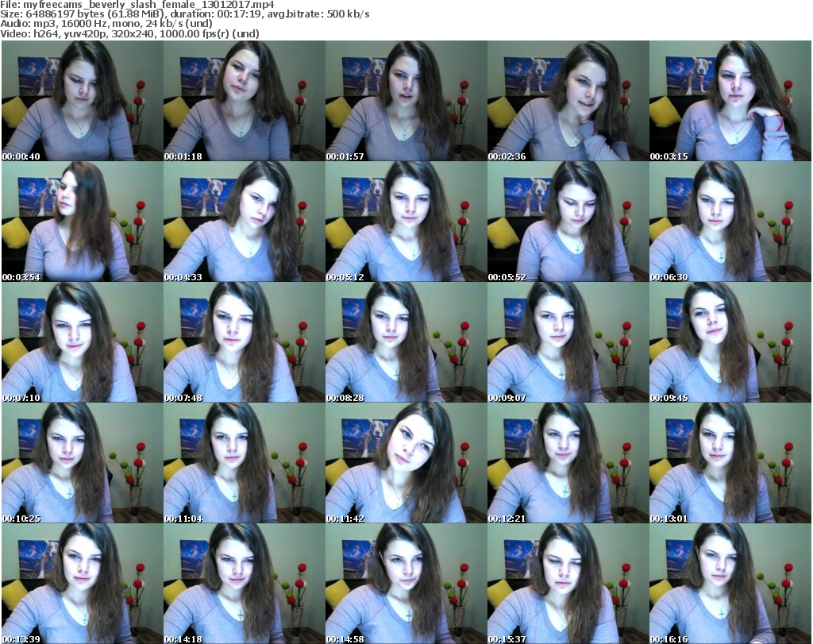Open the frame stamped 00:06:30
813x644 pixels.
(730, 222)
